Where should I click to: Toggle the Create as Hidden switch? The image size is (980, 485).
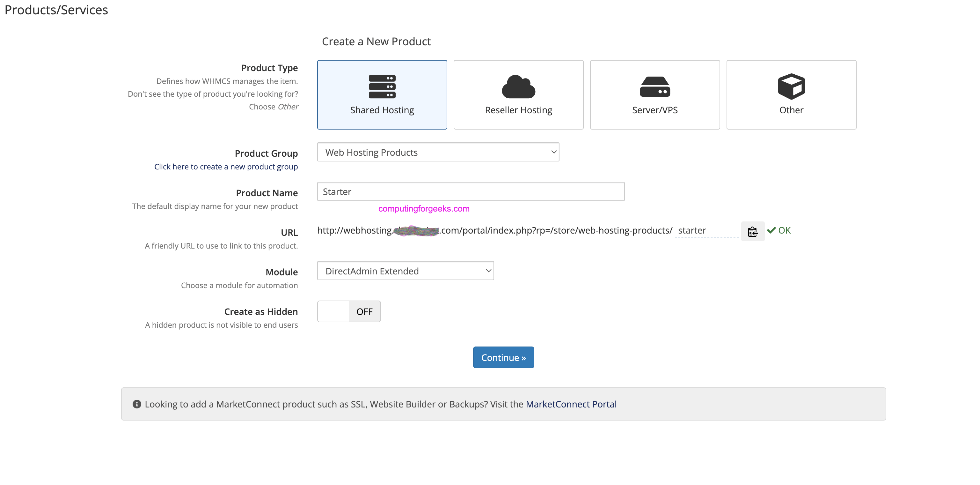[349, 311]
